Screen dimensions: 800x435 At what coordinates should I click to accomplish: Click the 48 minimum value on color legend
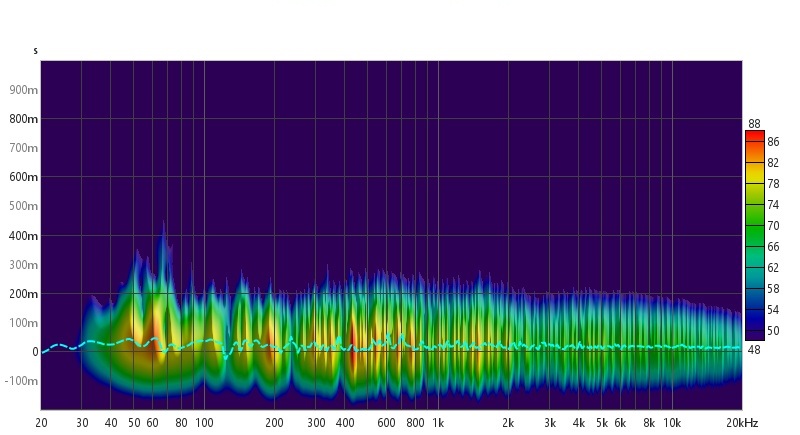tap(754, 349)
